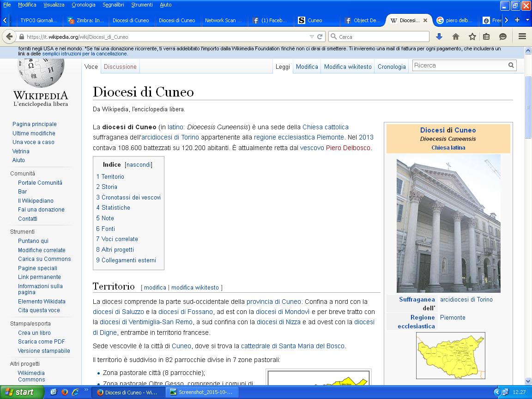Image resolution: width=532 pixels, height=399 pixels.
Task: Click the cathedral photo in the infobox
Action: click(x=448, y=223)
